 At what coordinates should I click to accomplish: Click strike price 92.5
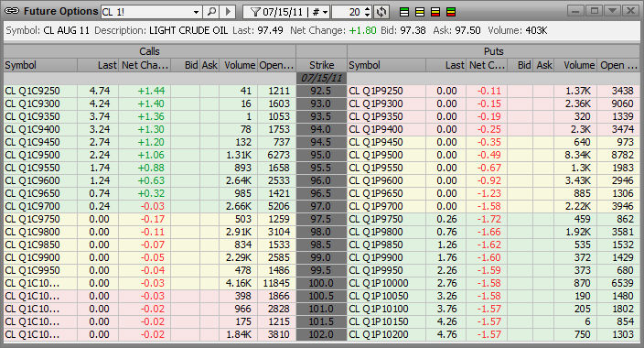(x=322, y=91)
